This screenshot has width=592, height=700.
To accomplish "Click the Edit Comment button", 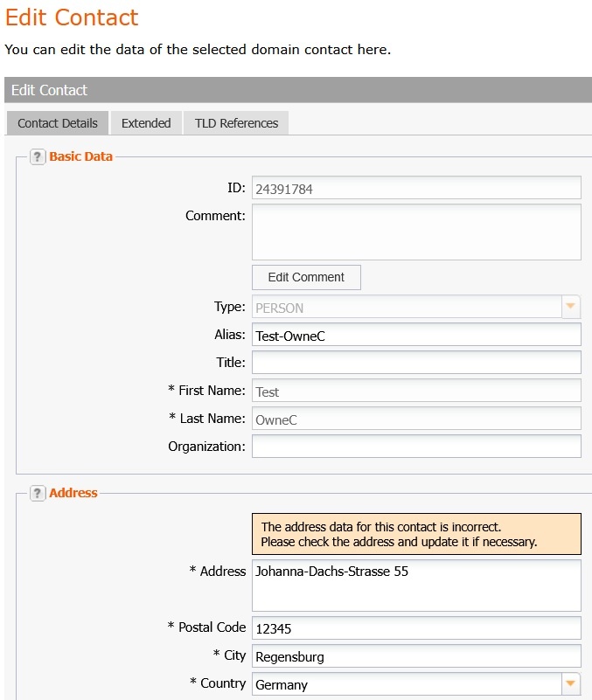I will (306, 277).
